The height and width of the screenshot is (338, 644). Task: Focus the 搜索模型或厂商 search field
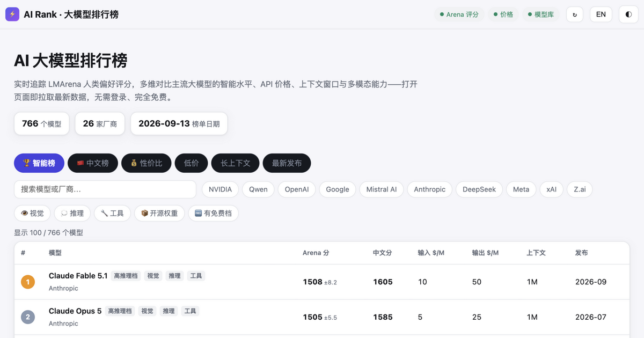[105, 189]
